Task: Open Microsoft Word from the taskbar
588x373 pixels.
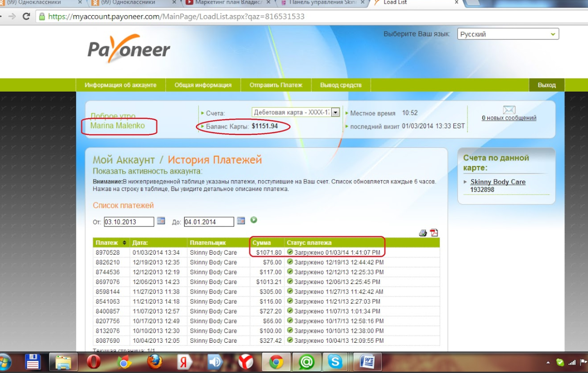Action: [x=367, y=362]
